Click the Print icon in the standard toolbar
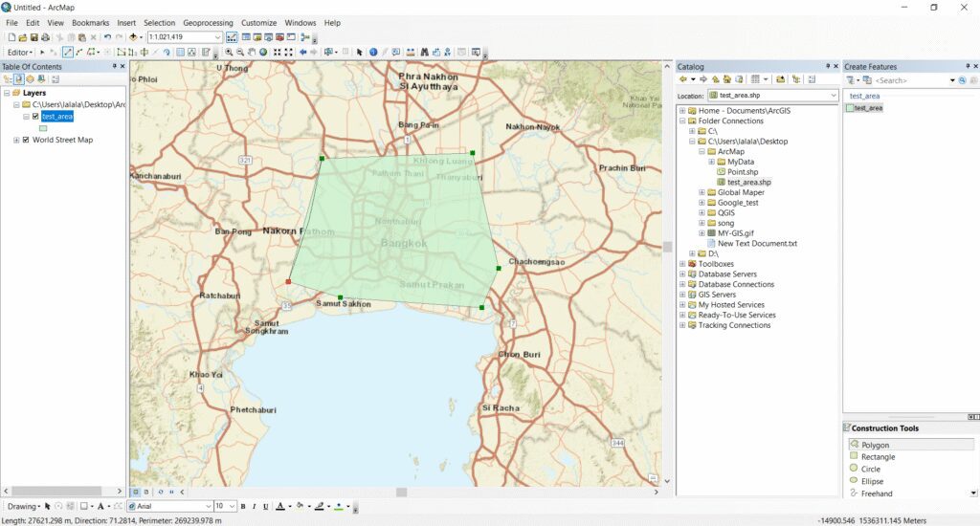The image size is (980, 526). (45, 37)
